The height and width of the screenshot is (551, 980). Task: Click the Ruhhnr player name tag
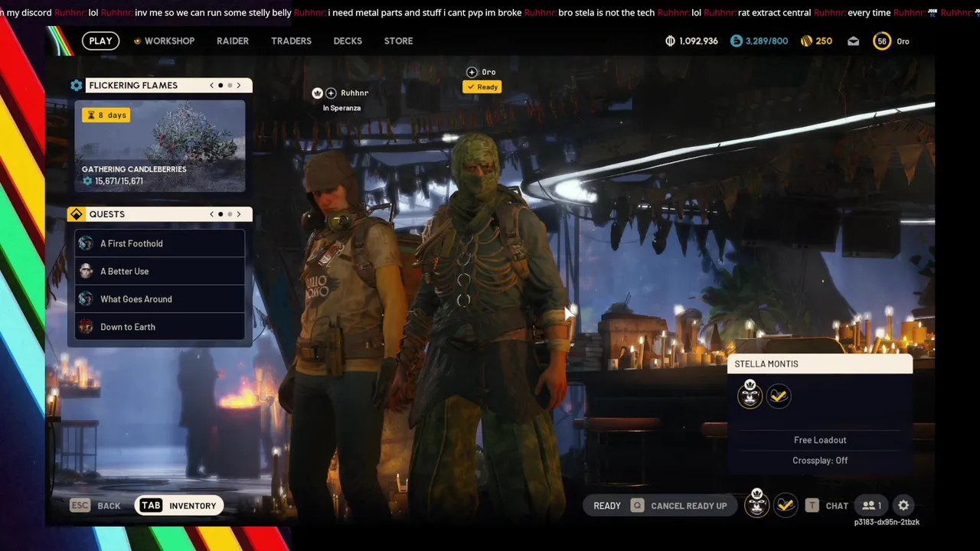point(354,93)
